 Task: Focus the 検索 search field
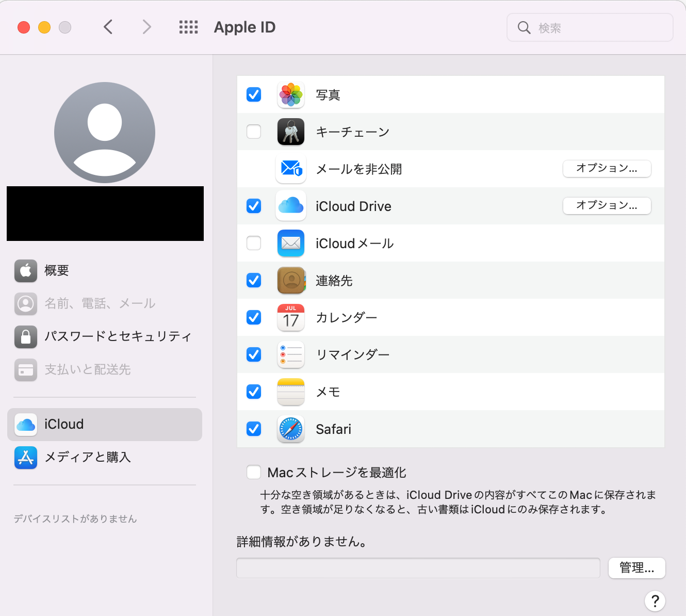pos(590,28)
